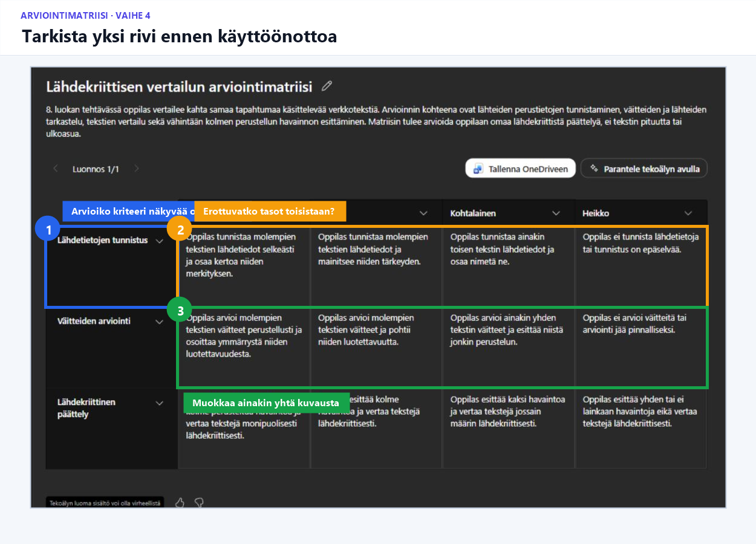
Task: Click the Lähdekriittinen päättely criterion name
Action: coord(86,408)
